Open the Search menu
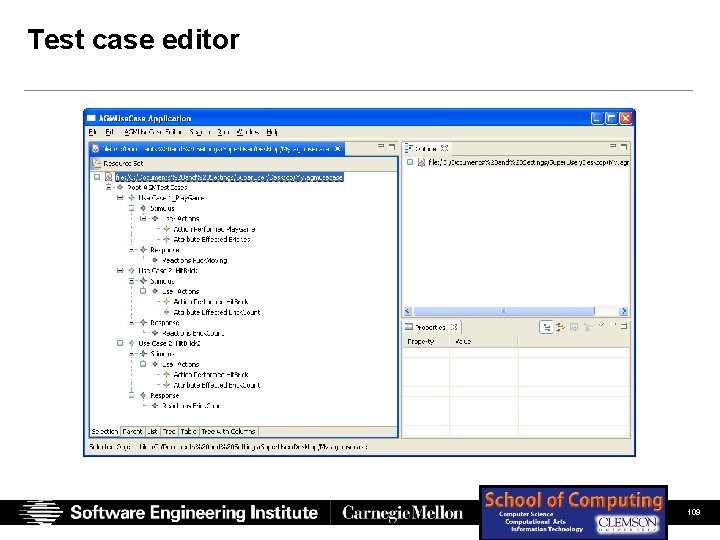The width and height of the screenshot is (720, 540). 201,132
